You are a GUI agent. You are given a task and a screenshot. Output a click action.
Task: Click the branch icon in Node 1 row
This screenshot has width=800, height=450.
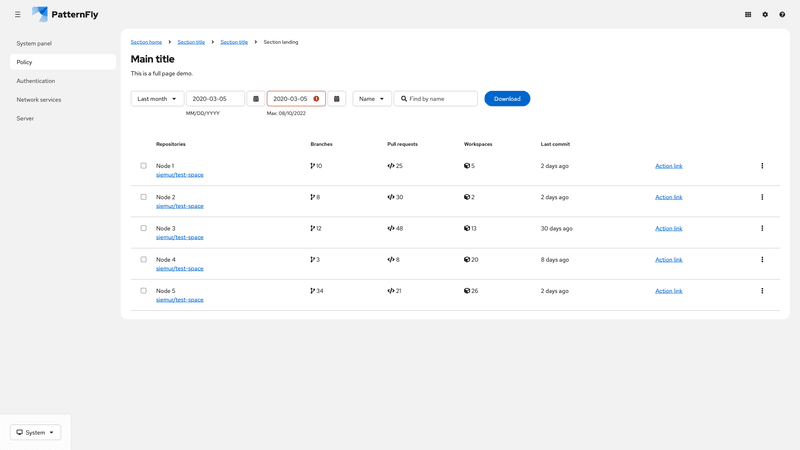(x=312, y=166)
